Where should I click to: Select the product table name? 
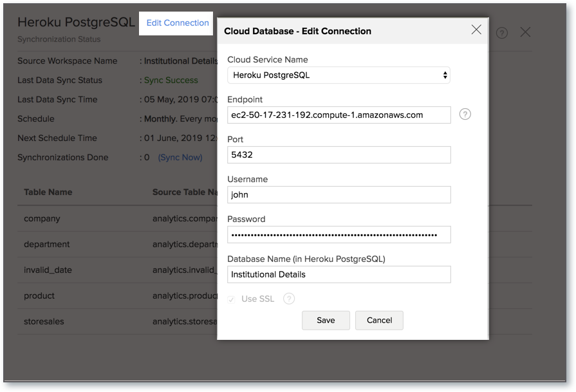tap(39, 295)
